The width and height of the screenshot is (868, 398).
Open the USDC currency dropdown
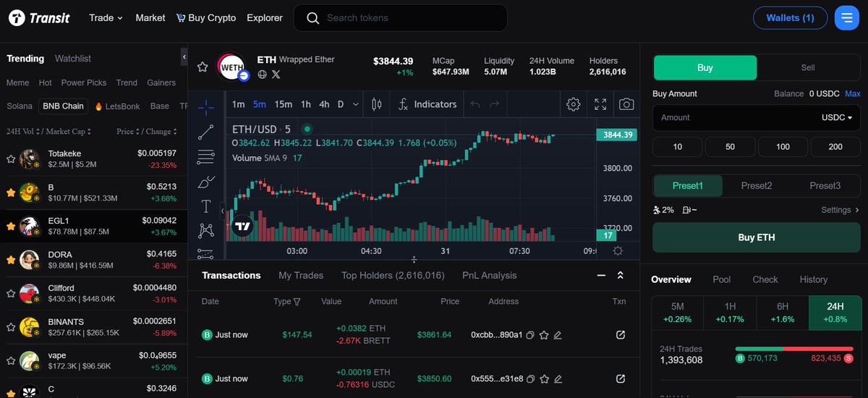tap(837, 117)
